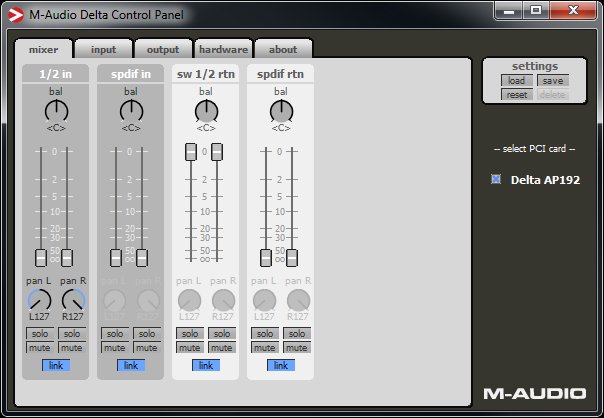Click the 1/2 in pan R knob
This screenshot has width=604, height=418.
(73, 300)
